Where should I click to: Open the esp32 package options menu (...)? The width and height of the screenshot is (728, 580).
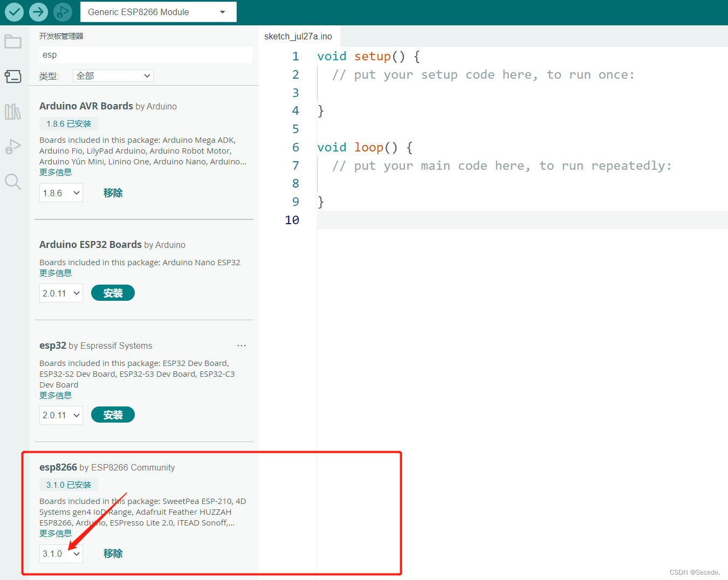click(241, 346)
